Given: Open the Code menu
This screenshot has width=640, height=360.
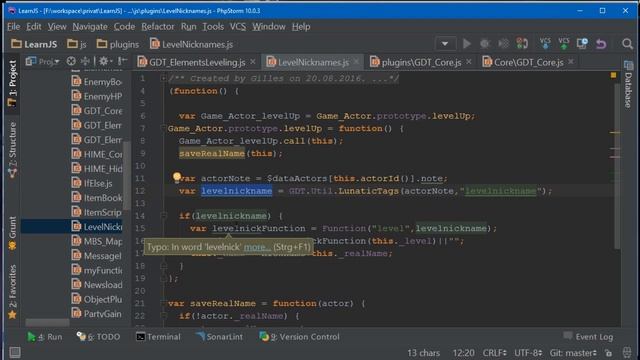Looking at the screenshot, I should 124,27.
